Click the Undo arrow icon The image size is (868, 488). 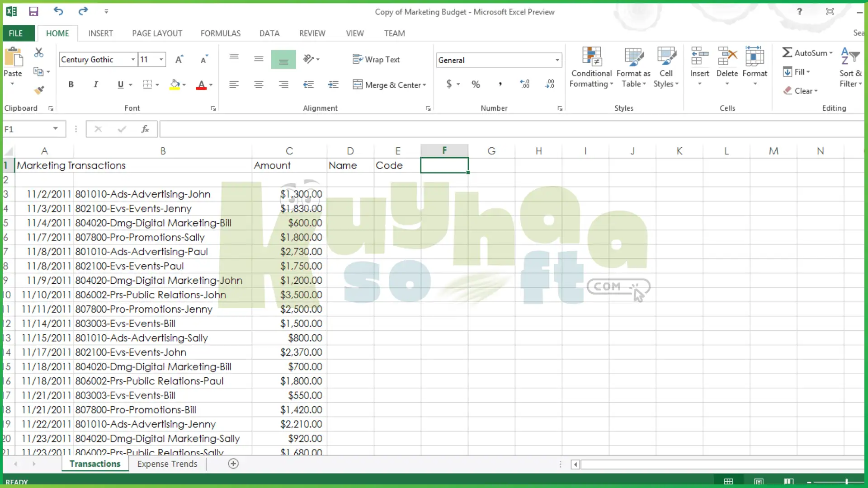(58, 11)
